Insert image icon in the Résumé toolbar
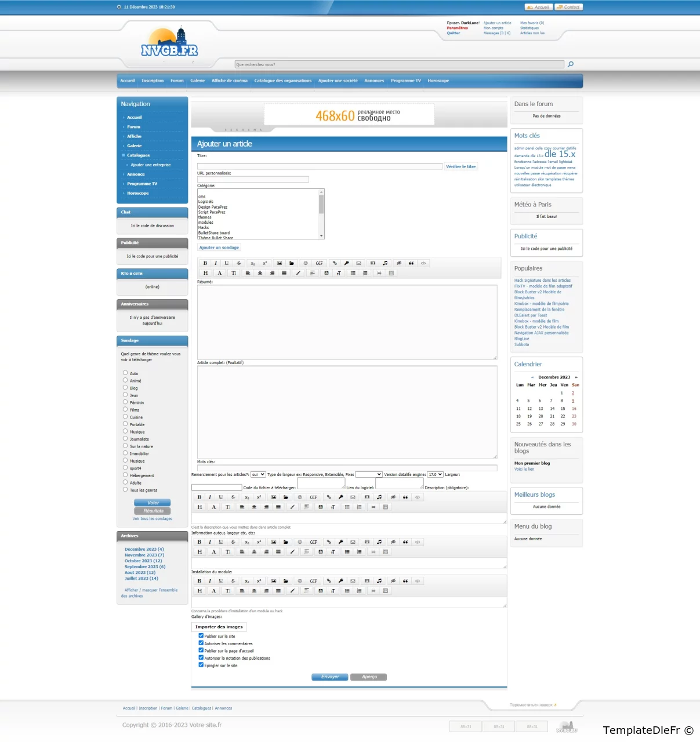The width and height of the screenshot is (700, 742). [280, 263]
